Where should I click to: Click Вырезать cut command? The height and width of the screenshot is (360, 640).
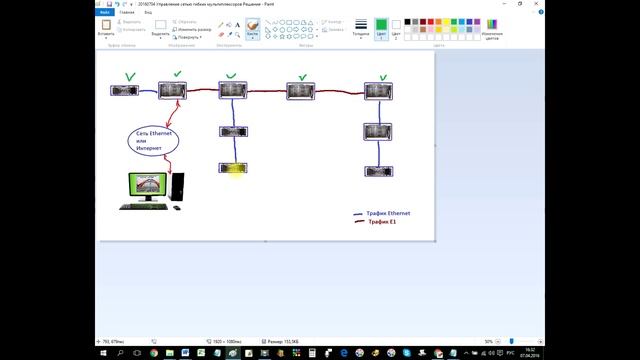pyautogui.click(x=129, y=22)
